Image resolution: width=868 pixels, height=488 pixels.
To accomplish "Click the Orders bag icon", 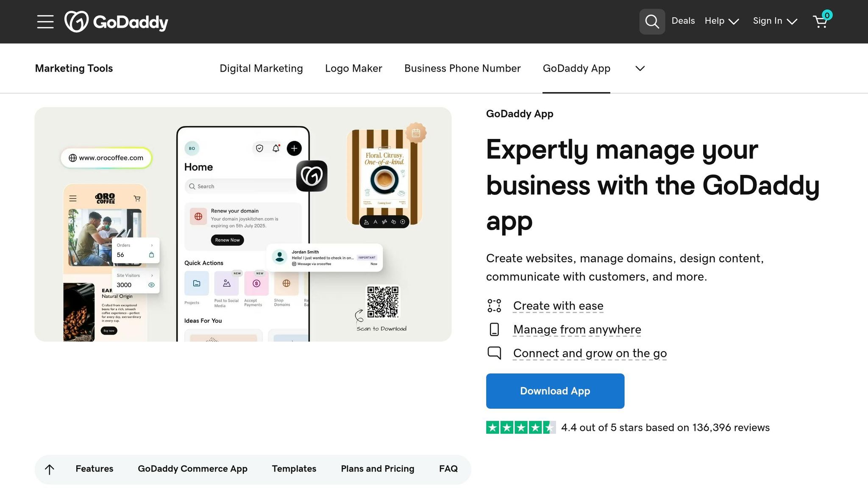I will pos(151,255).
